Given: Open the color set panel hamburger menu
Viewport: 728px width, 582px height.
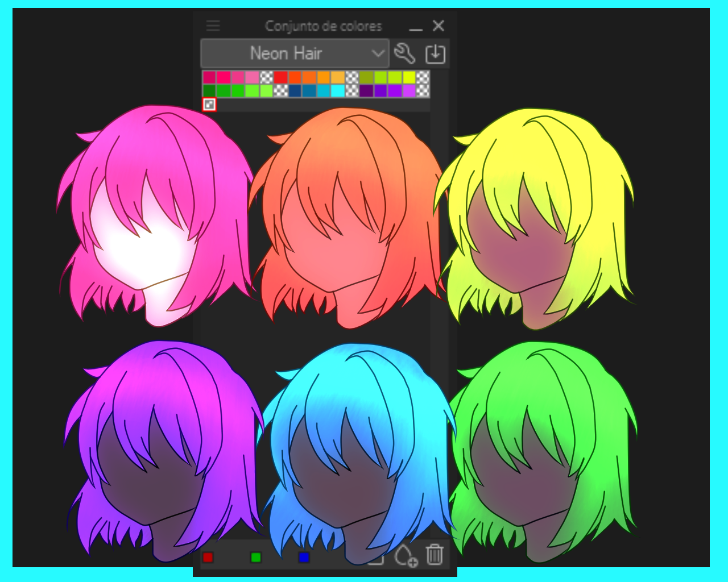Looking at the screenshot, I should tap(213, 26).
